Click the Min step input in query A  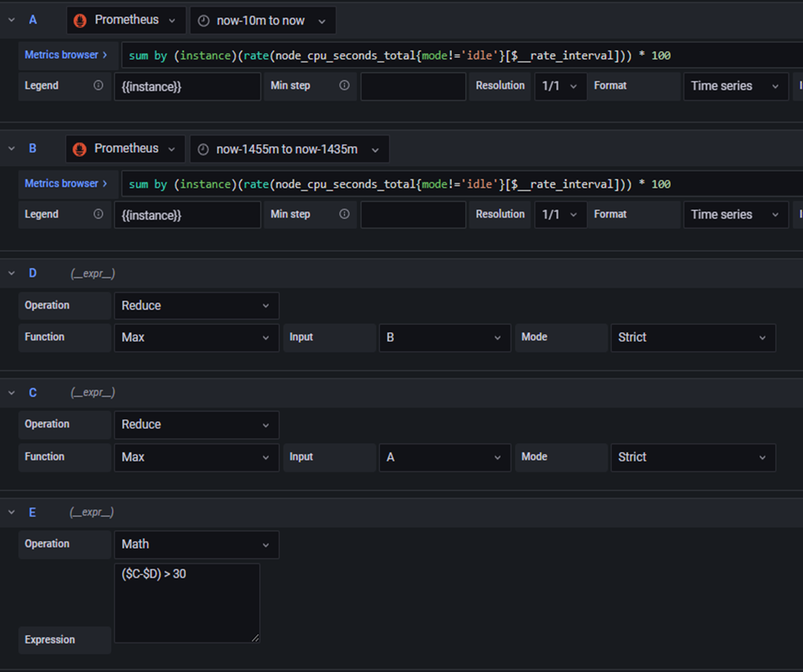coord(414,86)
